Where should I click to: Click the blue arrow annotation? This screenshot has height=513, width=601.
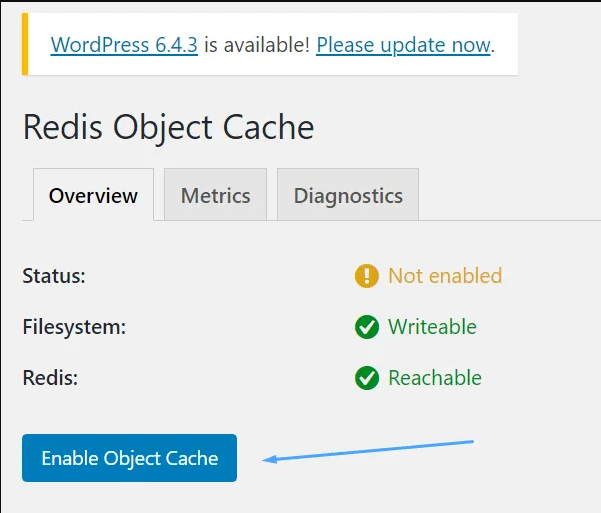368,452
